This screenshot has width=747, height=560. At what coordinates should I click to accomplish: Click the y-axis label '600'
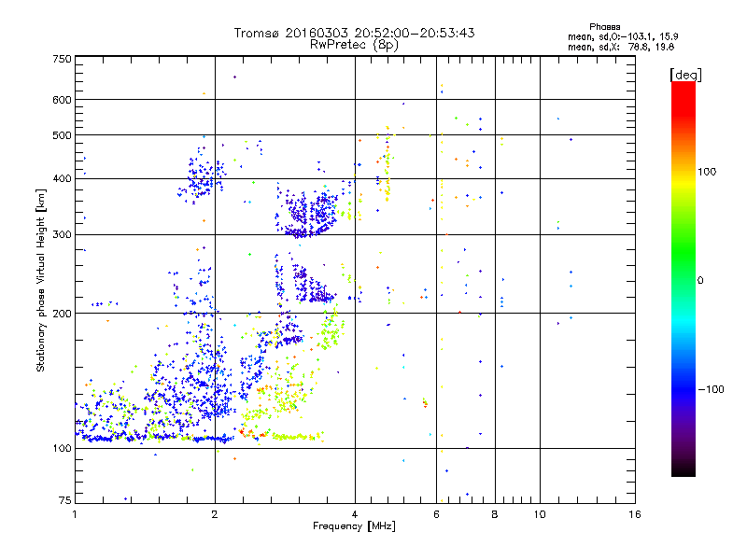tap(62, 100)
